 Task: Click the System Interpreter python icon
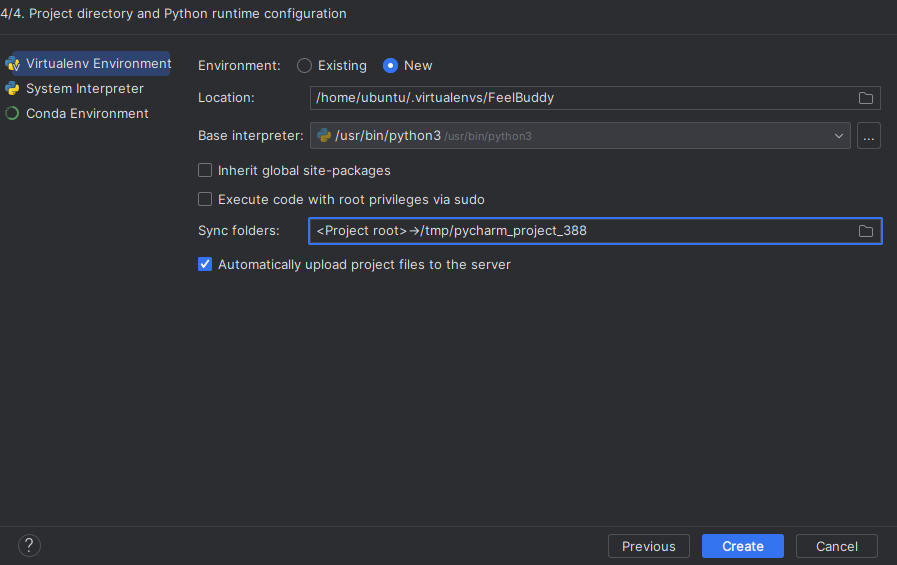tap(12, 89)
